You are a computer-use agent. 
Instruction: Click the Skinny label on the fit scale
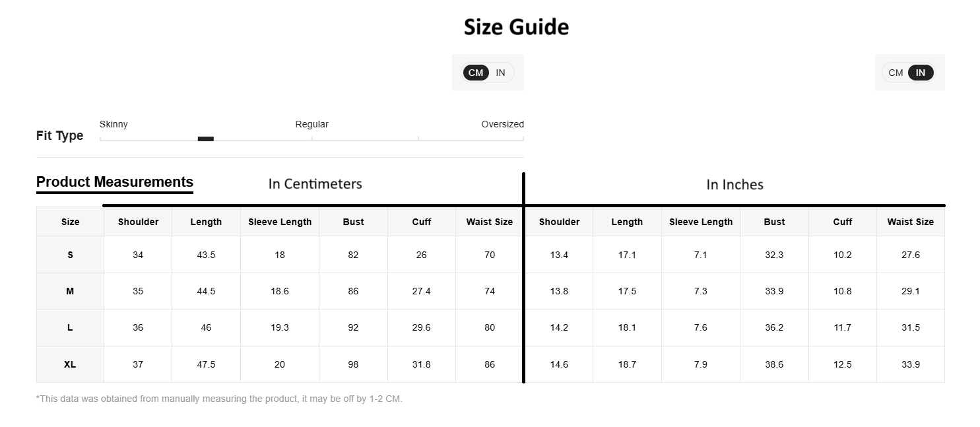114,124
